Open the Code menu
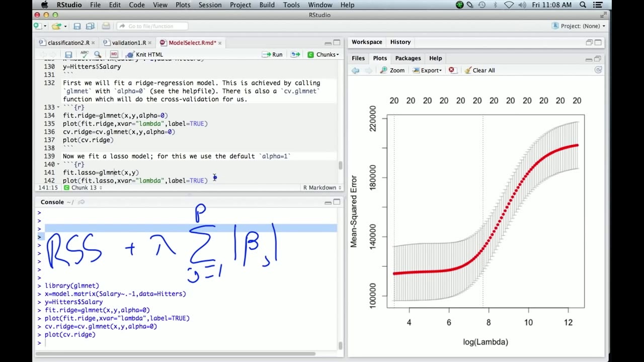Viewport: 644px width, 362px height. coord(137,5)
